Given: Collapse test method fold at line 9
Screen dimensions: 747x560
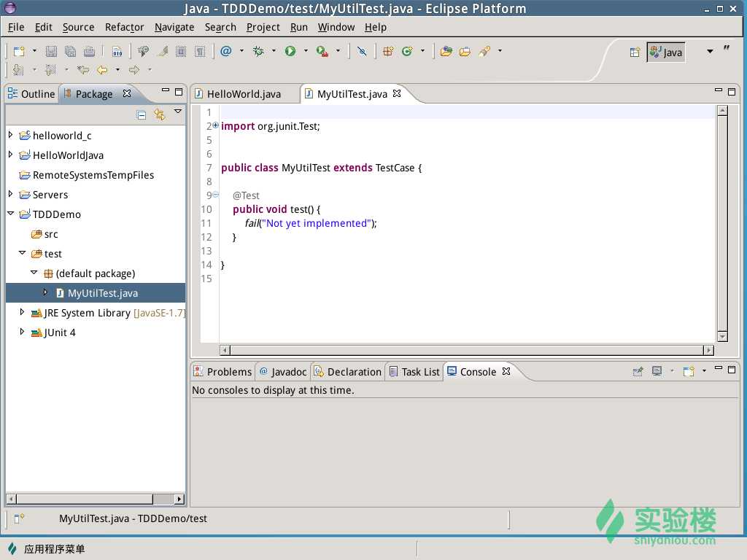Looking at the screenshot, I should 215,195.
